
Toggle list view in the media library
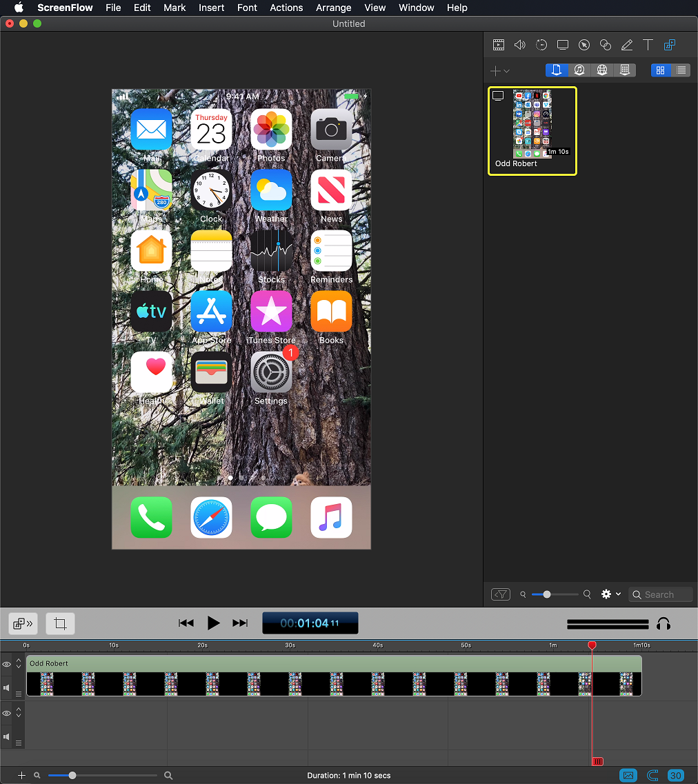[x=680, y=70]
